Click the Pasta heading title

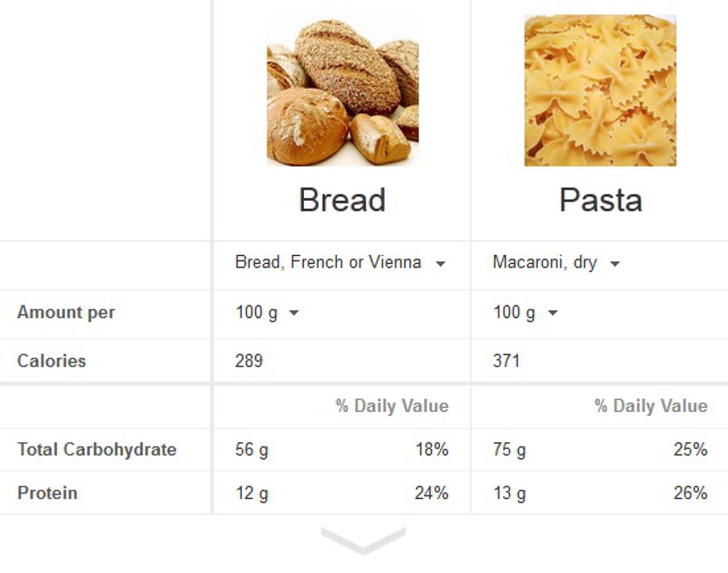[601, 200]
